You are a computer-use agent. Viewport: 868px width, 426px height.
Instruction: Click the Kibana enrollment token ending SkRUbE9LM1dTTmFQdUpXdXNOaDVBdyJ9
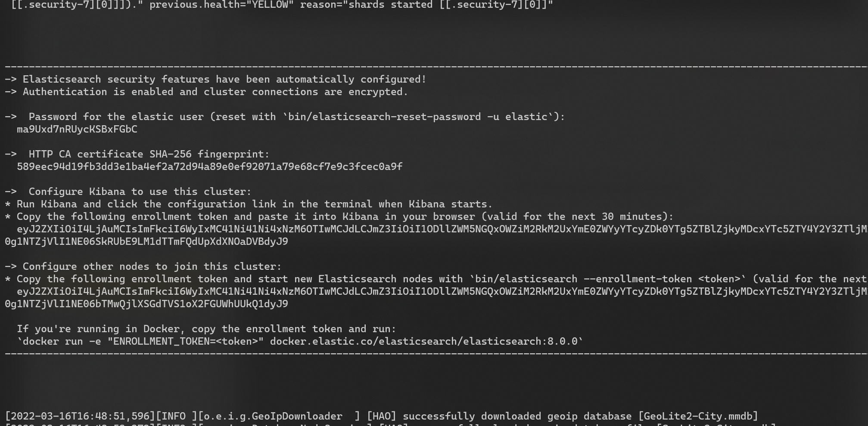click(146, 241)
